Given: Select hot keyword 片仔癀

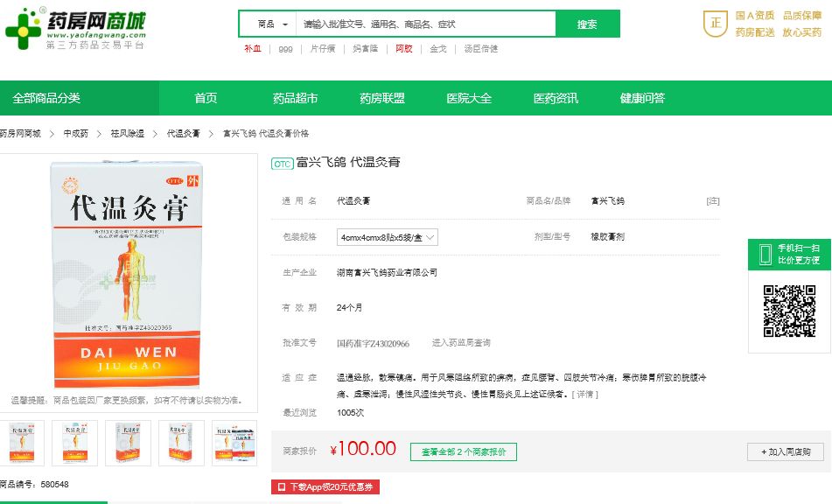Looking at the screenshot, I should coord(323,49).
